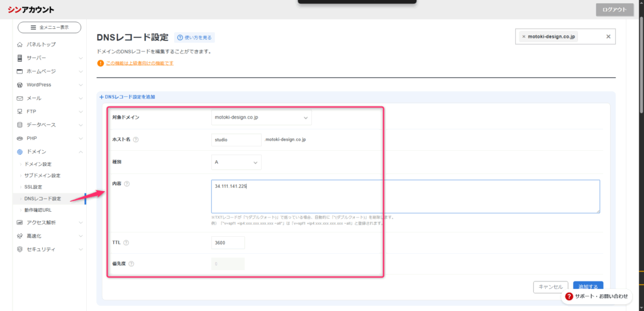This screenshot has height=311, width=644.
Task: Open the パネルトップ menu item
Action: 41,45
